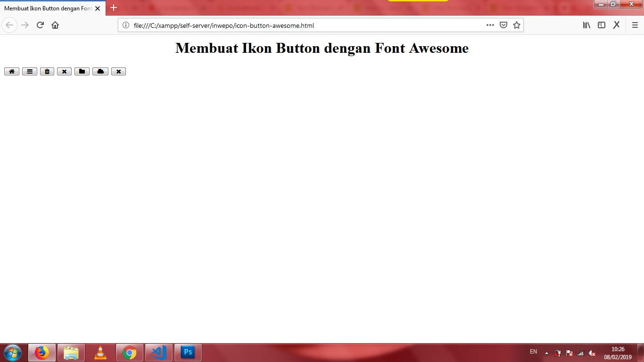
Task: Unmute the volume in the system tray
Action: [592, 353]
